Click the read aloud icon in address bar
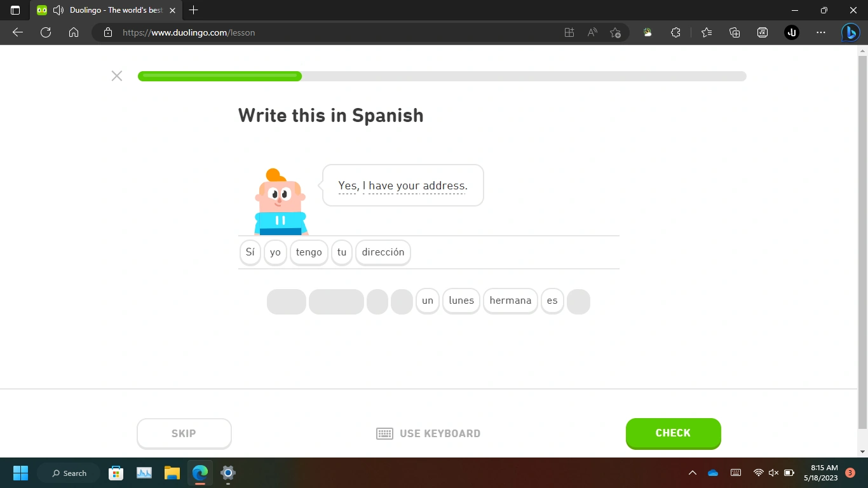Image resolution: width=868 pixels, height=488 pixels. pyautogui.click(x=592, y=32)
